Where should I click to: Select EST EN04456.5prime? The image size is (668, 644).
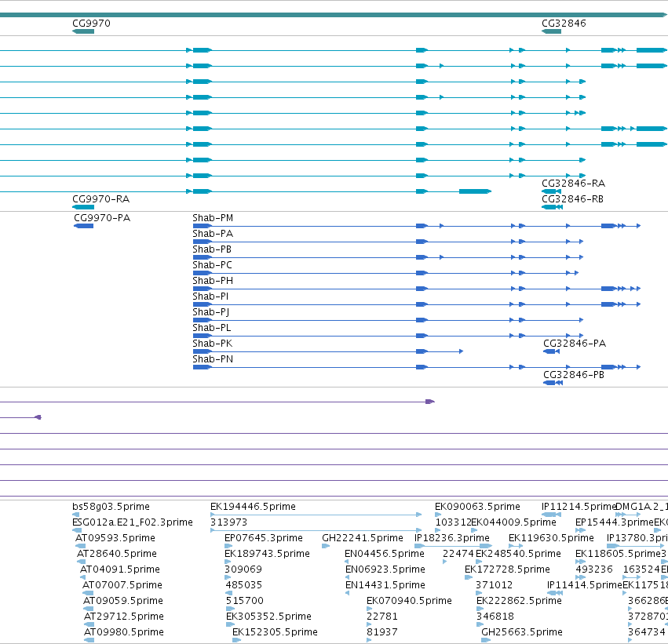tap(385, 554)
